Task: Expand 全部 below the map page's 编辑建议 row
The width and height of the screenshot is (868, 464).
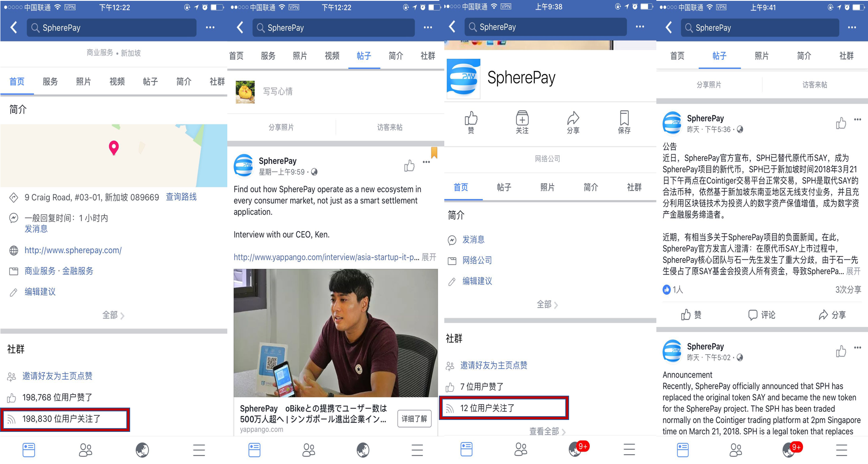Action: (x=113, y=315)
